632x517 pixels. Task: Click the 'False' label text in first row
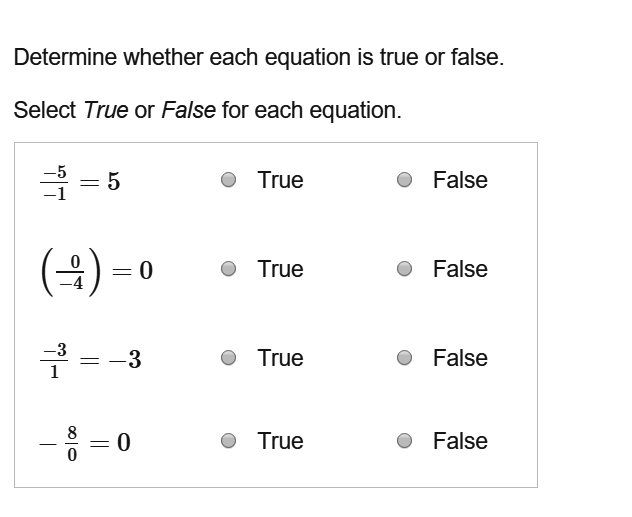[460, 180]
